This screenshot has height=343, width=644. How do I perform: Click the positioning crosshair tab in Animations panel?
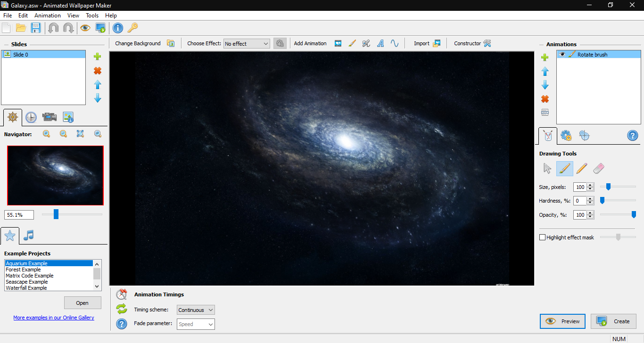coord(585,136)
